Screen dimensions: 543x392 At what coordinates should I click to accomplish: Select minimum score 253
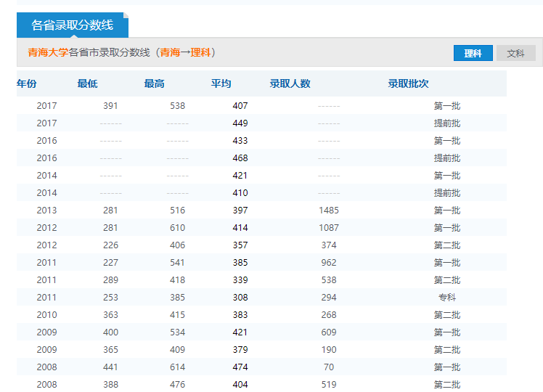[x=110, y=297]
